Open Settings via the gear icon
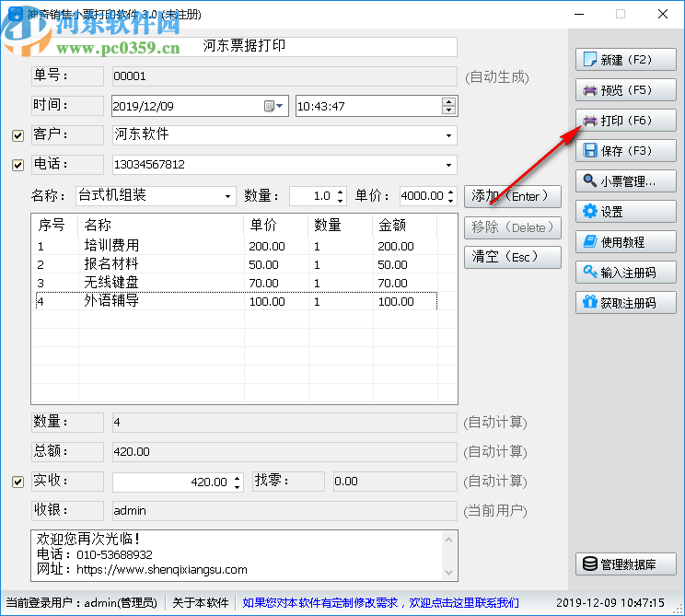 coord(590,212)
